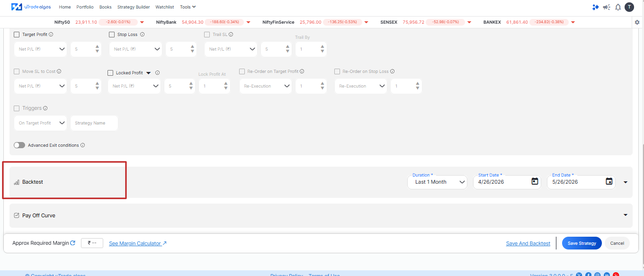Show info for Re-Order on Stop Loss
This screenshot has height=276, width=644.
point(393,71)
